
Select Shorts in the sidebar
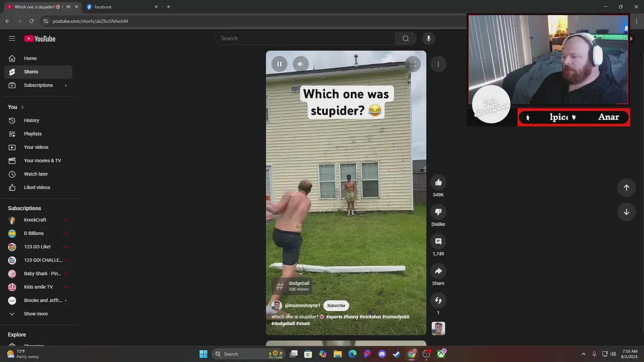point(38,72)
